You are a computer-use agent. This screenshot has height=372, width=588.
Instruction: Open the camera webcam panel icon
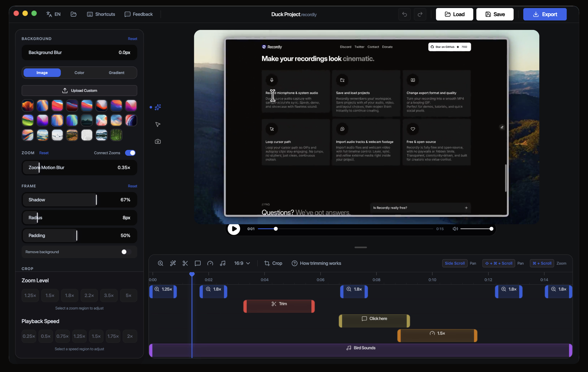(158, 142)
